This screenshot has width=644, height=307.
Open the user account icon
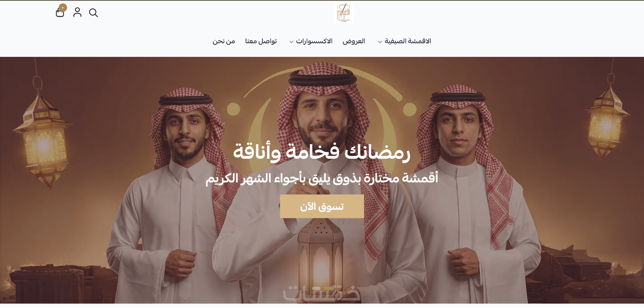[77, 12]
